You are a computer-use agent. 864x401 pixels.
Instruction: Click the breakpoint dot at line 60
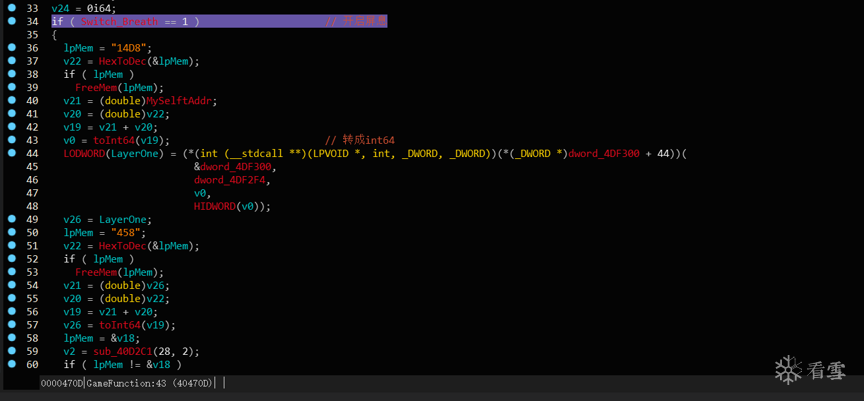click(x=11, y=364)
